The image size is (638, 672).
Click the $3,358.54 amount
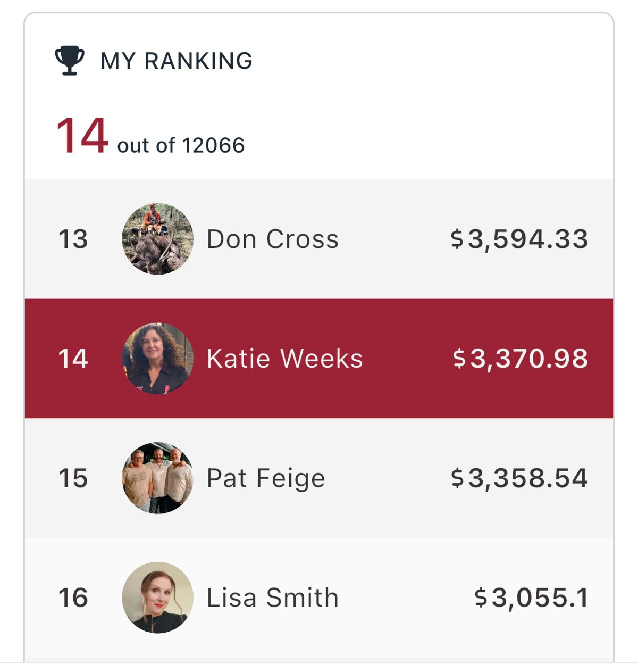coord(519,478)
